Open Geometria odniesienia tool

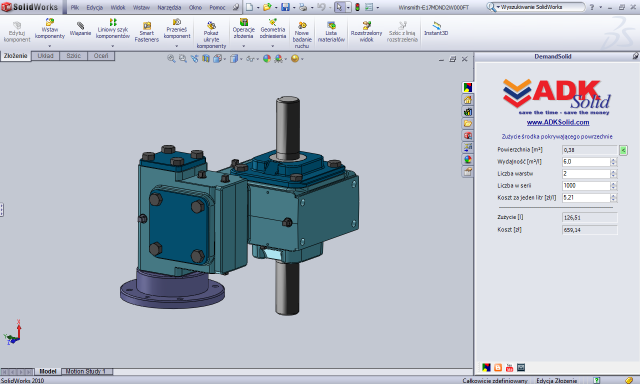pyautogui.click(x=273, y=29)
